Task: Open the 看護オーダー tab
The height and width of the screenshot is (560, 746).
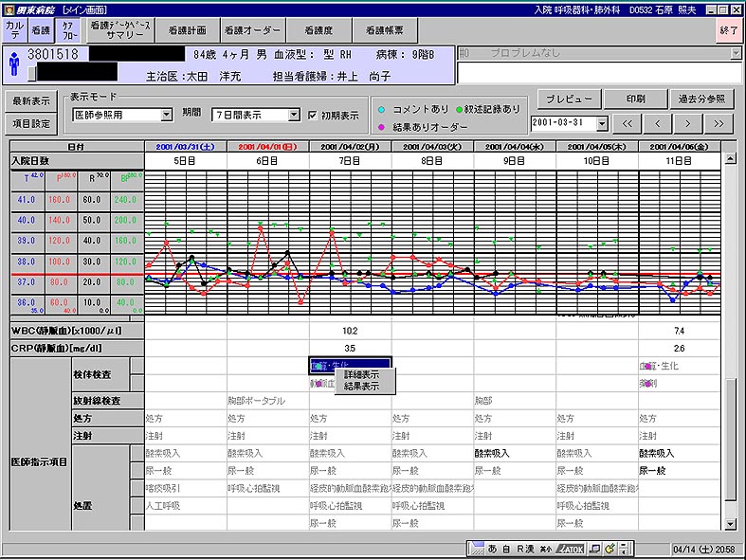Action: click(253, 30)
